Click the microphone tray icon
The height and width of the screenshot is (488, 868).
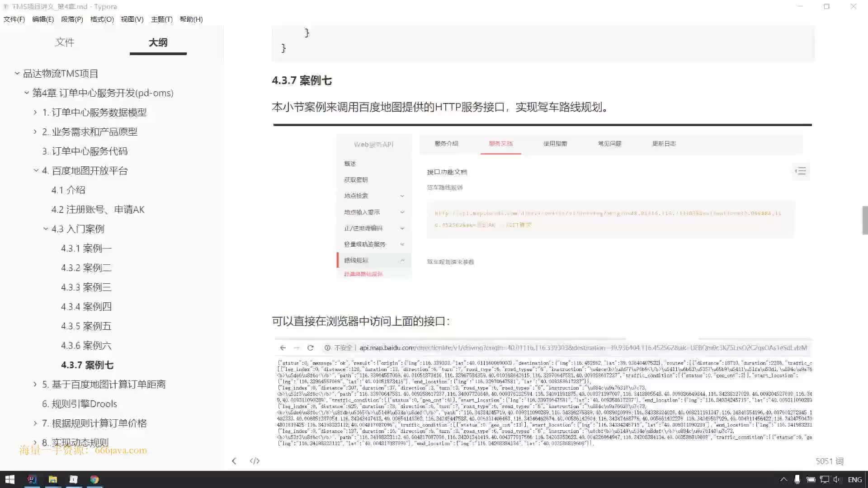click(797, 479)
